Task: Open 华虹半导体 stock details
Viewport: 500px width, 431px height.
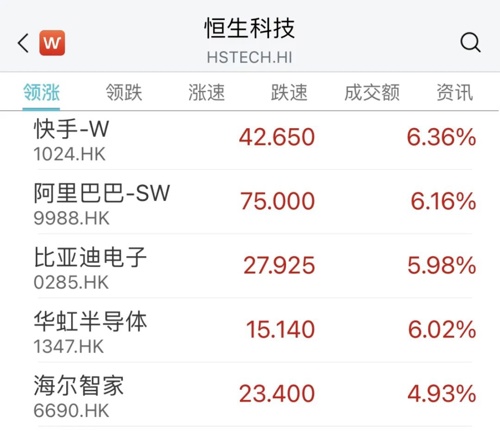Action: tap(250, 330)
